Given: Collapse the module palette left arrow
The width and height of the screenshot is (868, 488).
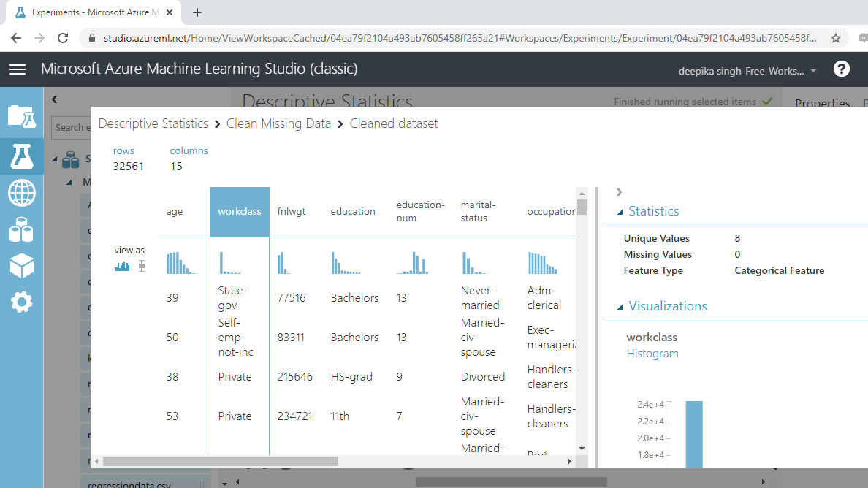Looking at the screenshot, I should (54, 99).
